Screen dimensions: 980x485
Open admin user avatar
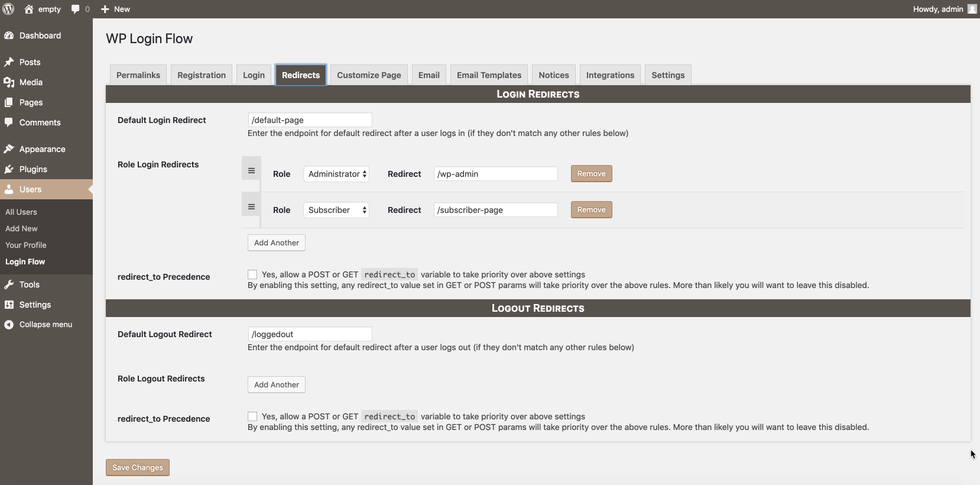click(972, 9)
